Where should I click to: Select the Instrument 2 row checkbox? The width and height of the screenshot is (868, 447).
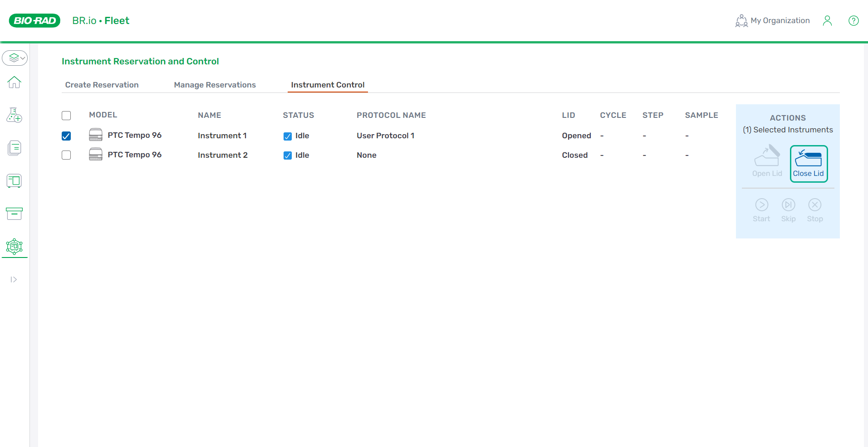point(66,155)
